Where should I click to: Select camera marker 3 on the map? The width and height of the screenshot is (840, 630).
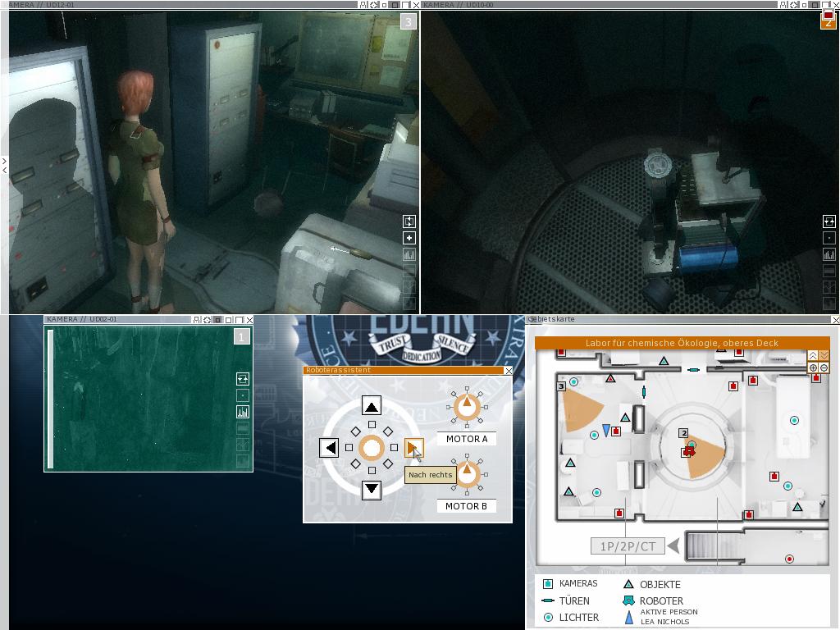click(561, 386)
